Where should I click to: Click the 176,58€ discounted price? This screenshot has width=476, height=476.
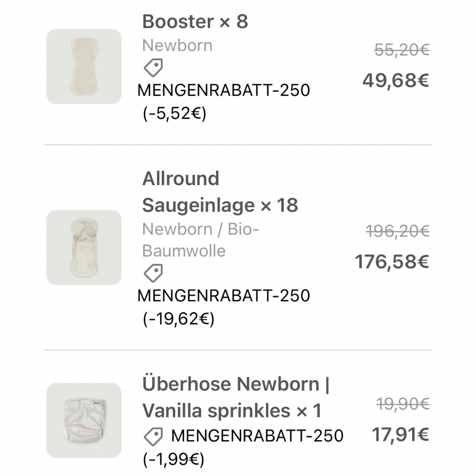pyautogui.click(x=392, y=261)
